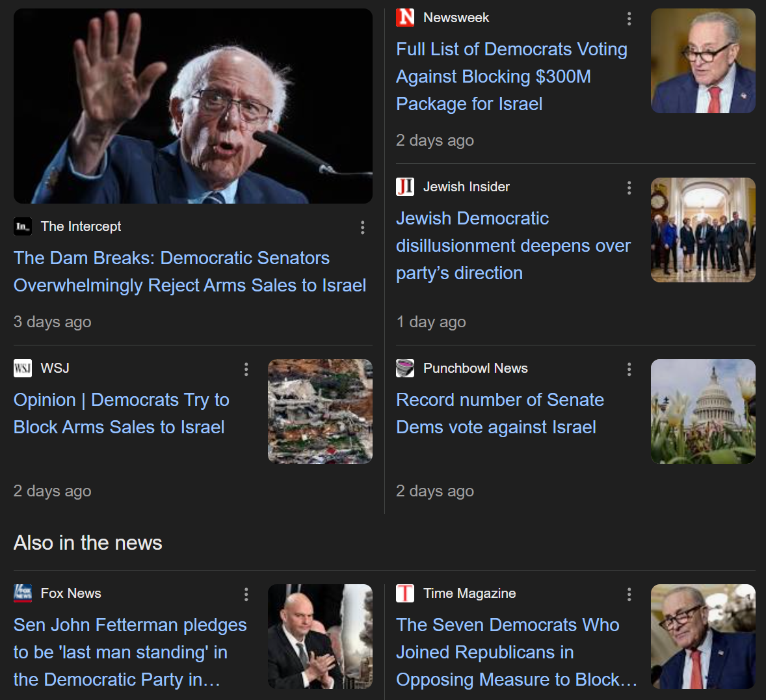The width and height of the screenshot is (766, 700).
Task: Open 'Democrats Try to Block Arms Sales' opinion
Action: click(121, 414)
